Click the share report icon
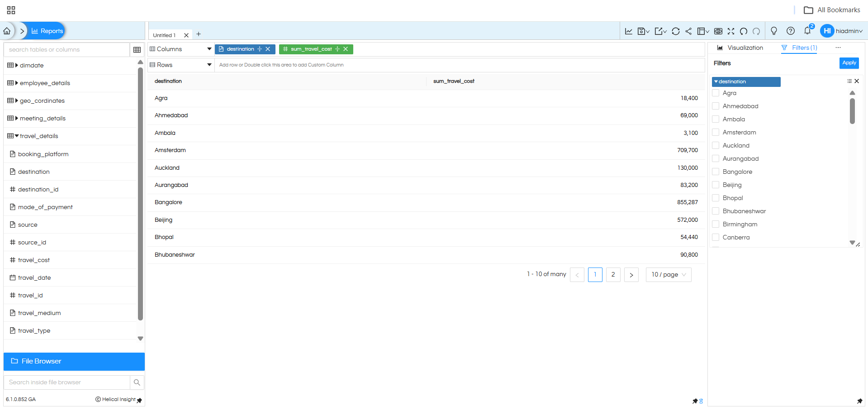Viewport: 868px width, 411px height. pos(688,31)
